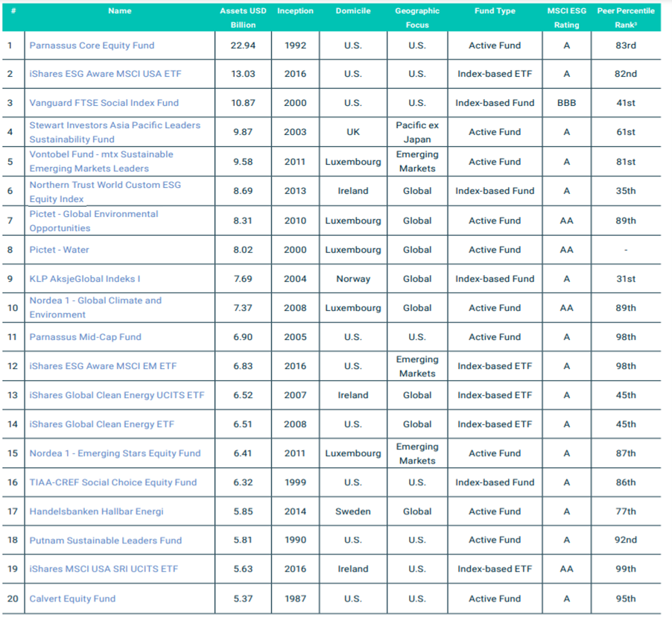Select the 83rd percentile rank cell
This screenshot has width=672, height=618.
click(x=626, y=45)
